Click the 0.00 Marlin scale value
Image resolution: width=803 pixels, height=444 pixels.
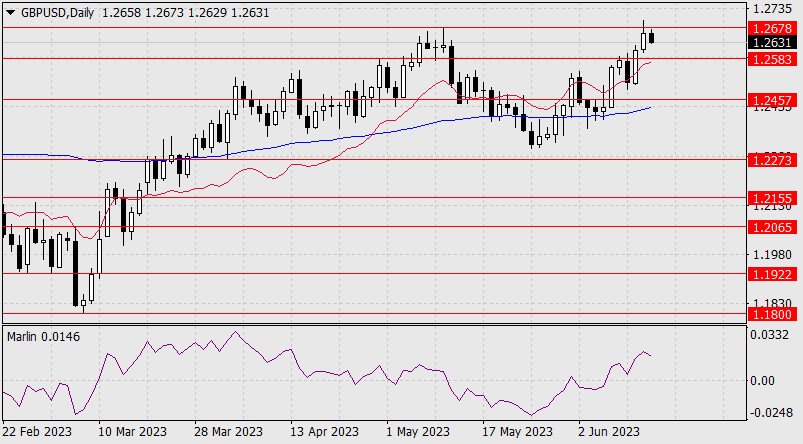click(x=763, y=380)
